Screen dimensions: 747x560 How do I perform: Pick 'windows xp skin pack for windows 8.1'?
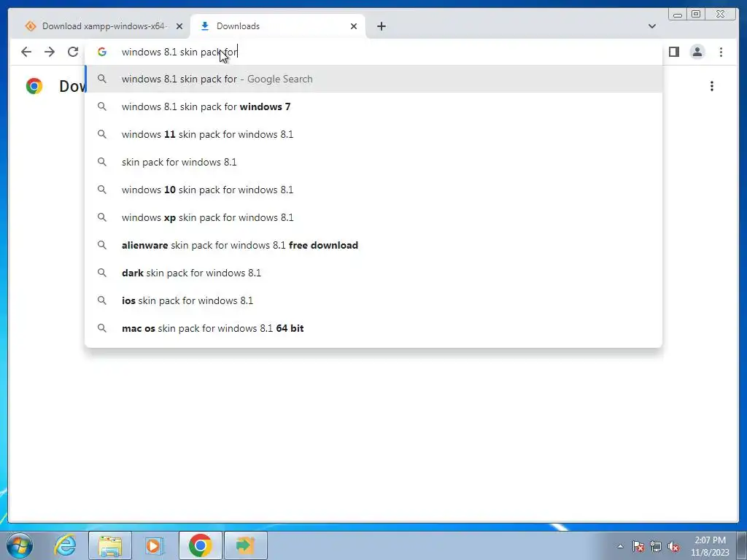pyautogui.click(x=373, y=217)
